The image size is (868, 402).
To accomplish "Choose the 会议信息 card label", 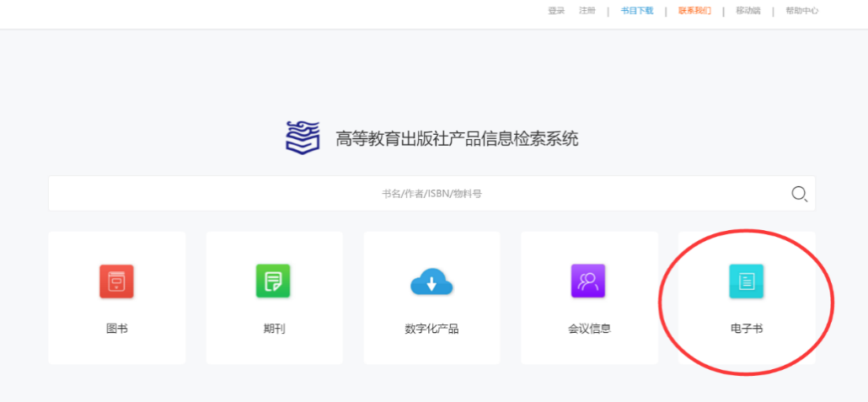I will click(x=588, y=329).
